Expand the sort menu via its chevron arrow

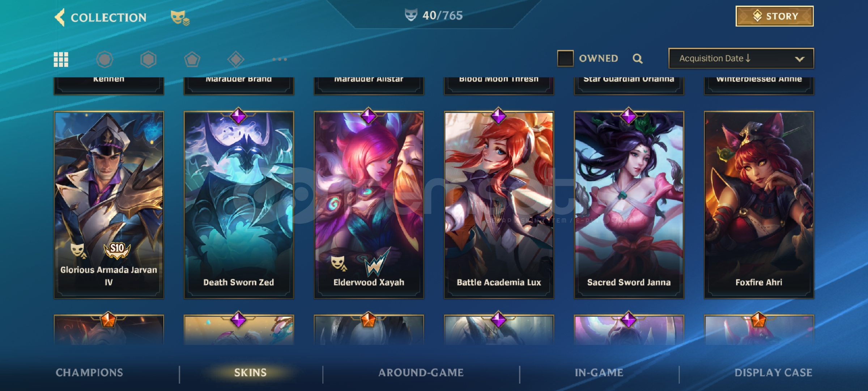pos(800,59)
